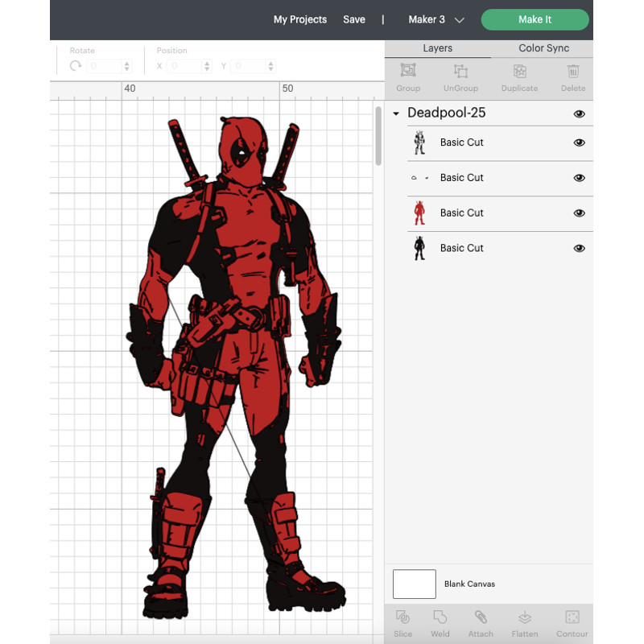Screen dimensions: 644x644
Task: Click the UnGroup layers icon
Action: (460, 72)
